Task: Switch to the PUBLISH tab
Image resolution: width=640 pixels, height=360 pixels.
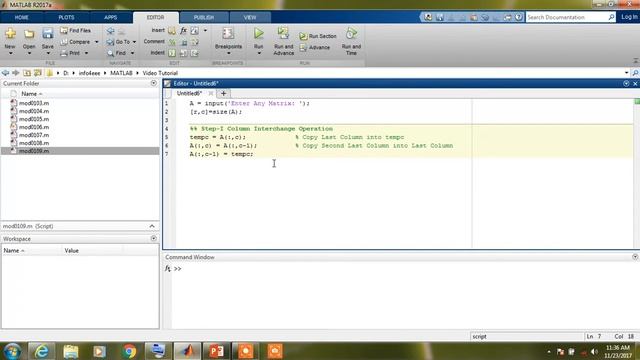Action: 204,18
